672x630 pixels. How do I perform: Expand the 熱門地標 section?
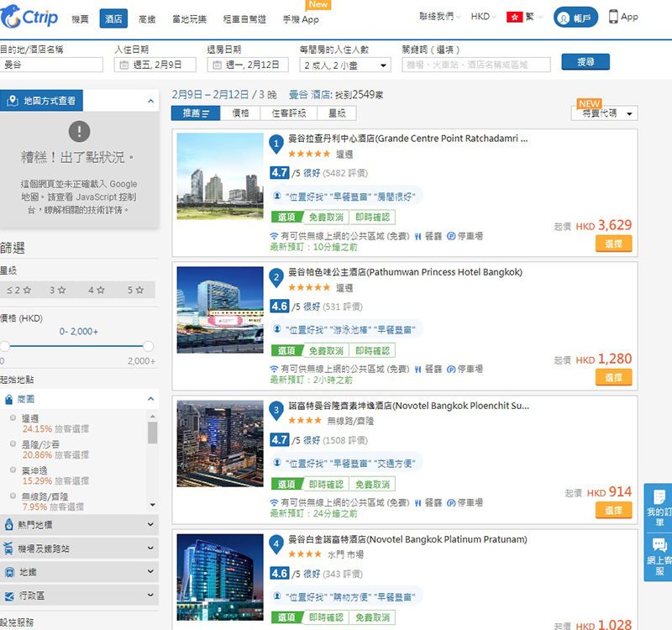click(x=79, y=524)
